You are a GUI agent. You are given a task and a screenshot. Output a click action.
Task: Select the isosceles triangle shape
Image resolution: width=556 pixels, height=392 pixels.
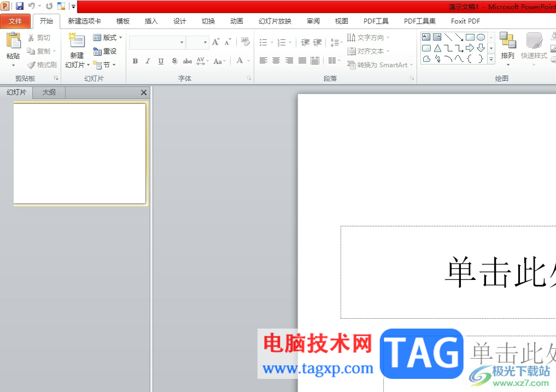pyautogui.click(x=437, y=48)
